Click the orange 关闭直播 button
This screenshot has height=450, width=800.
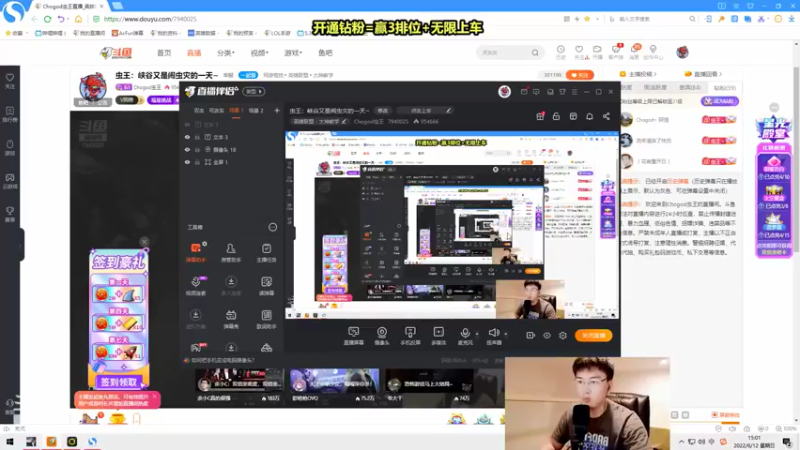pyautogui.click(x=593, y=335)
